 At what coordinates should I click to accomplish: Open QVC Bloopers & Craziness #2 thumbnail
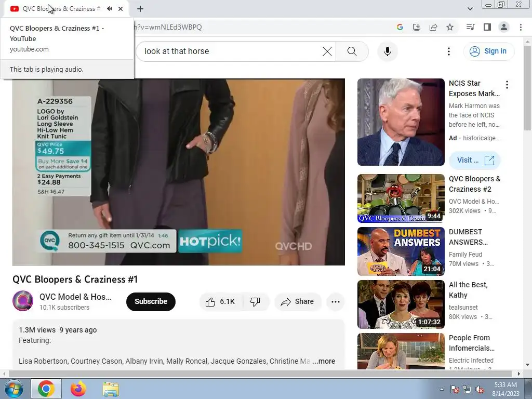coord(401,198)
